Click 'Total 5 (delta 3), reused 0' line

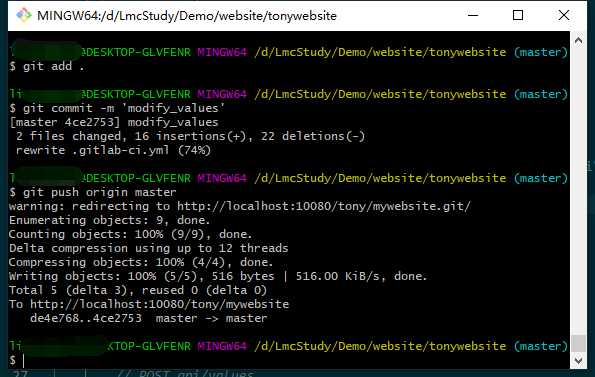(138, 291)
